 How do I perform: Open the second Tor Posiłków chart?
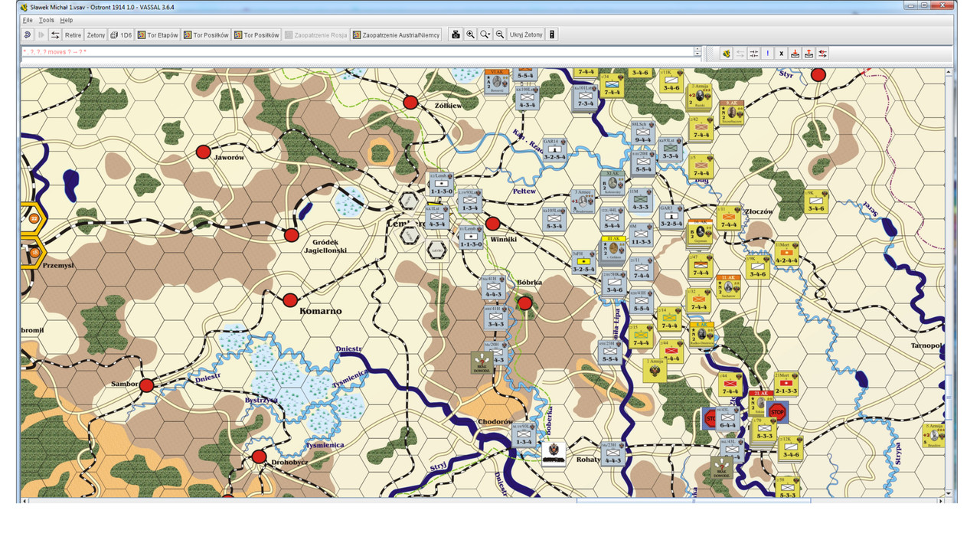256,34
